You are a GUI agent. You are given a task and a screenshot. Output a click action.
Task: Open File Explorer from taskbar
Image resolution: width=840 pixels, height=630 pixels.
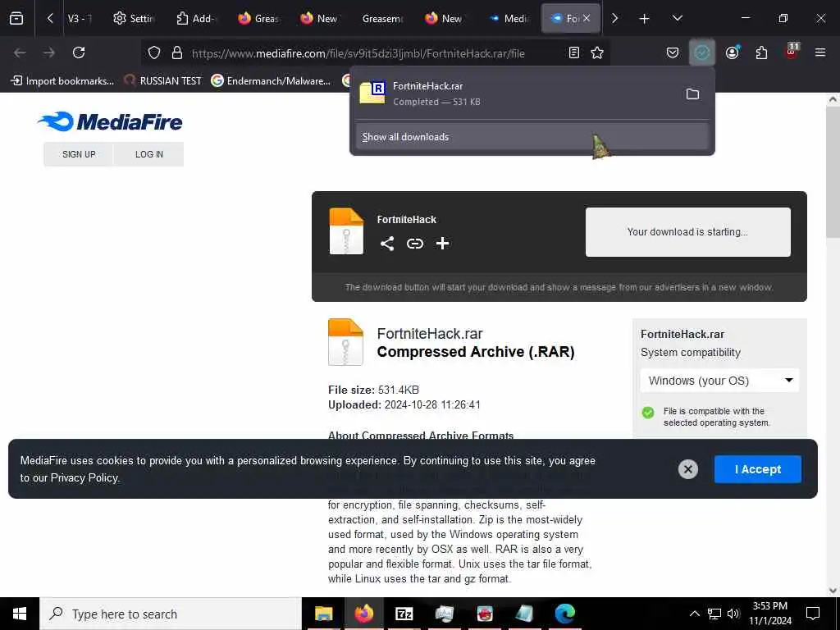coord(323,614)
